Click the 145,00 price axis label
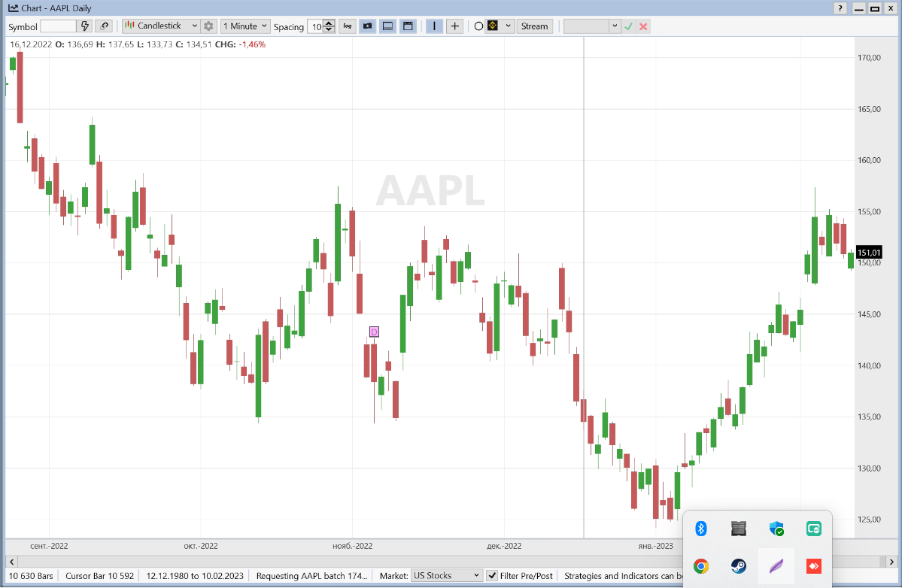 869,314
